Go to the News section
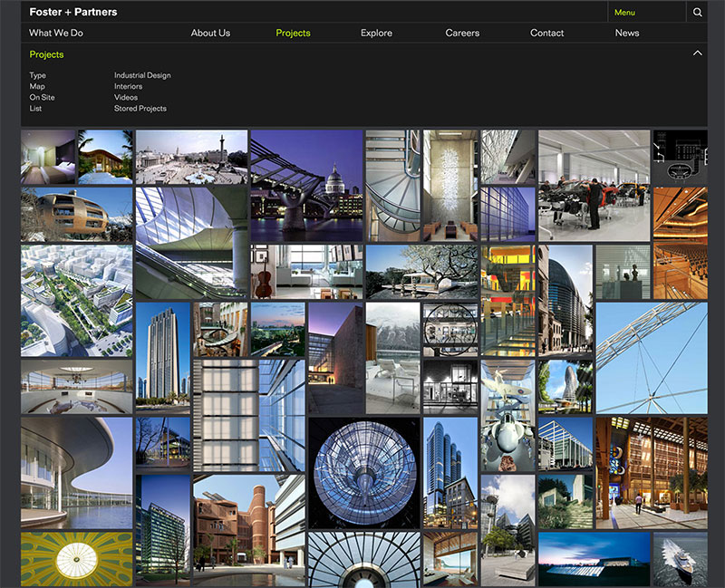725x588 pixels. (x=627, y=33)
